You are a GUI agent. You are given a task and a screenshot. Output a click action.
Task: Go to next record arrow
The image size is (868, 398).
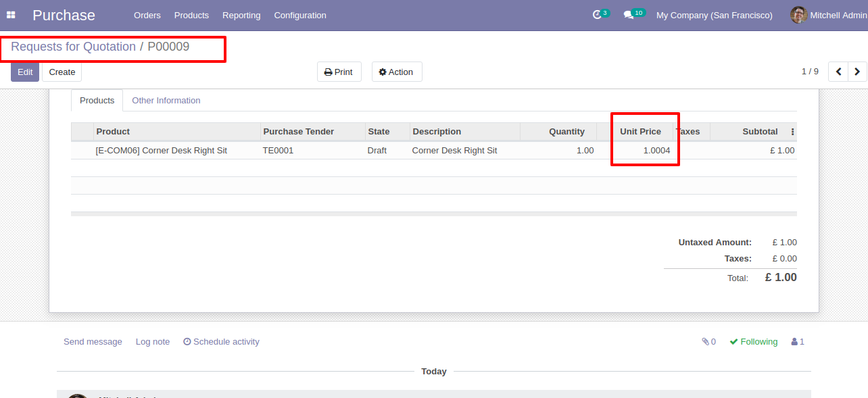point(857,72)
